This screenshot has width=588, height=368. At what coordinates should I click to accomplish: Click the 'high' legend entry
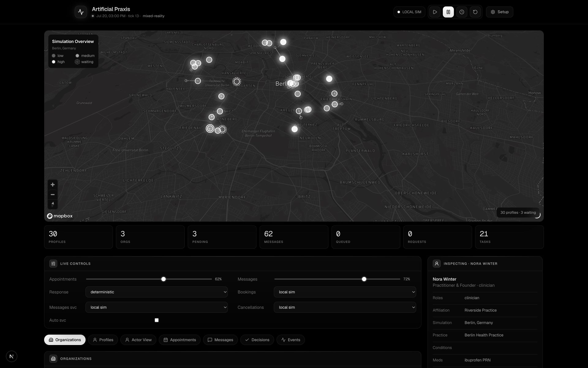pos(58,62)
